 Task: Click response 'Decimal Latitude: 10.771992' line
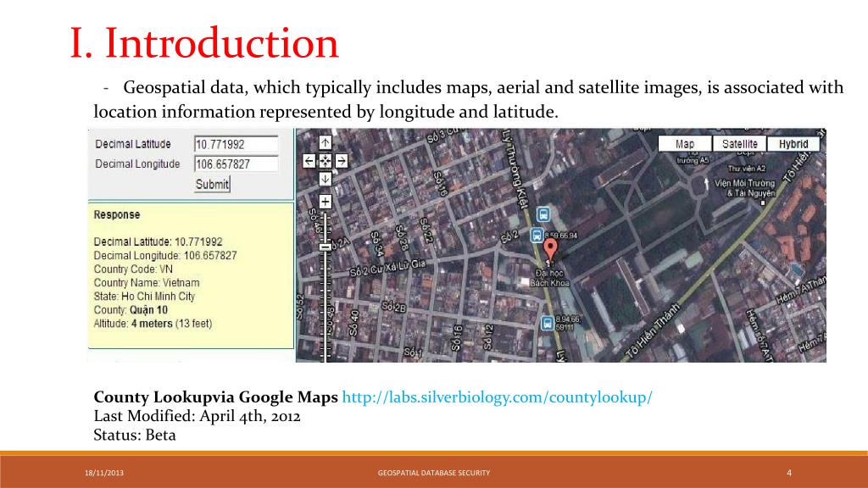pyautogui.click(x=158, y=241)
